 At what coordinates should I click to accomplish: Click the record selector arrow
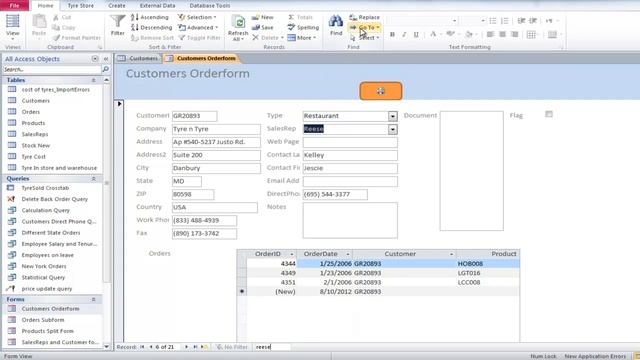tap(120, 104)
